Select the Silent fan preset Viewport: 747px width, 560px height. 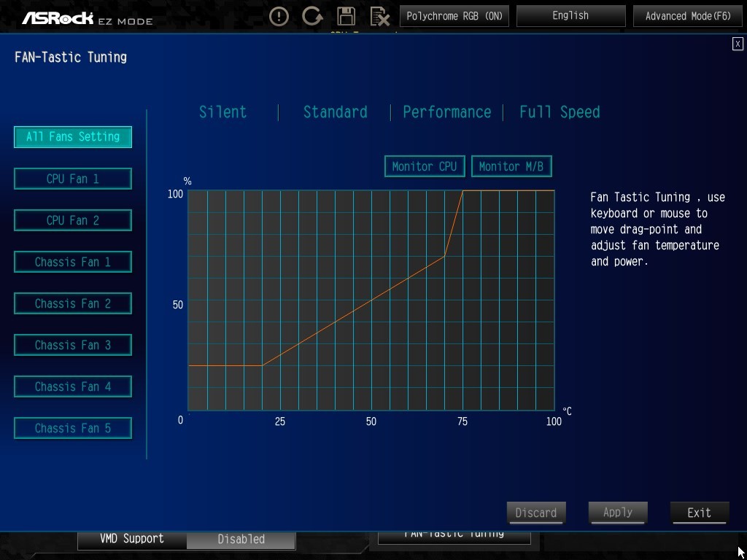223,112
